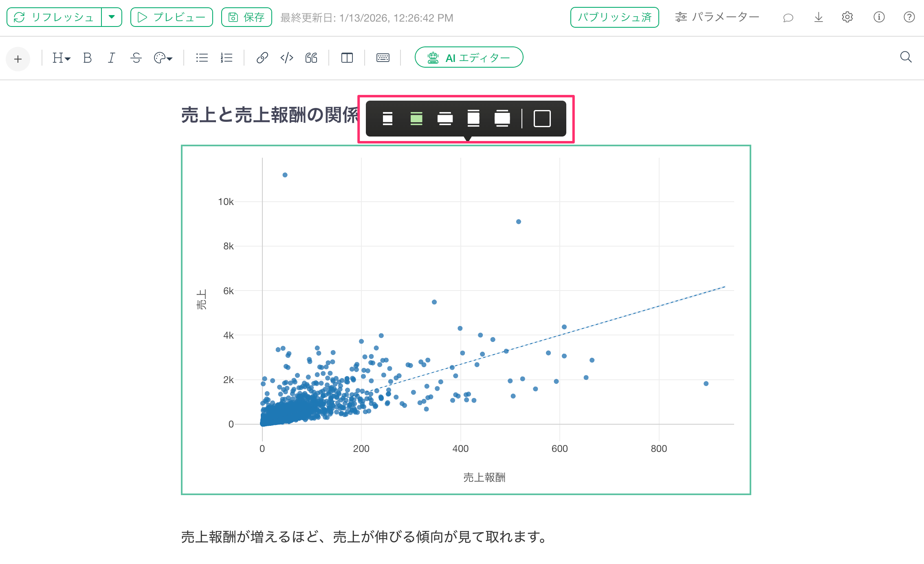Click the 売上と売上報酬の関係 heading text

269,115
